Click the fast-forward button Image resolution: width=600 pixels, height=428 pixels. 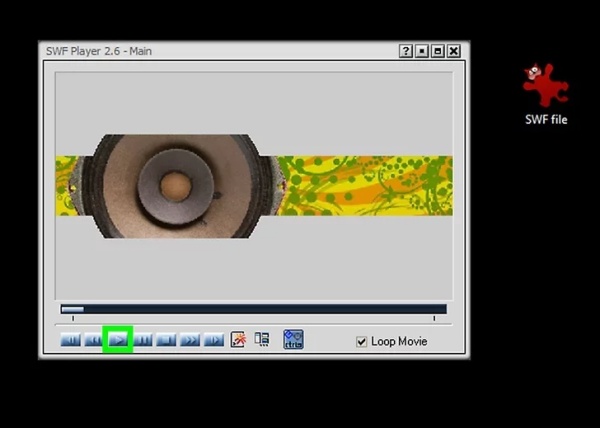tap(190, 339)
